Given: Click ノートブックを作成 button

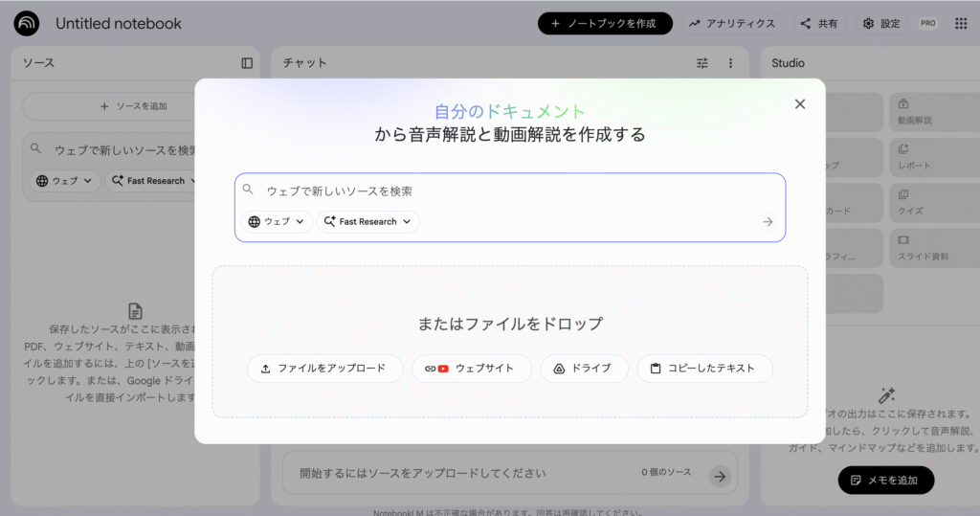Looking at the screenshot, I should click(605, 24).
